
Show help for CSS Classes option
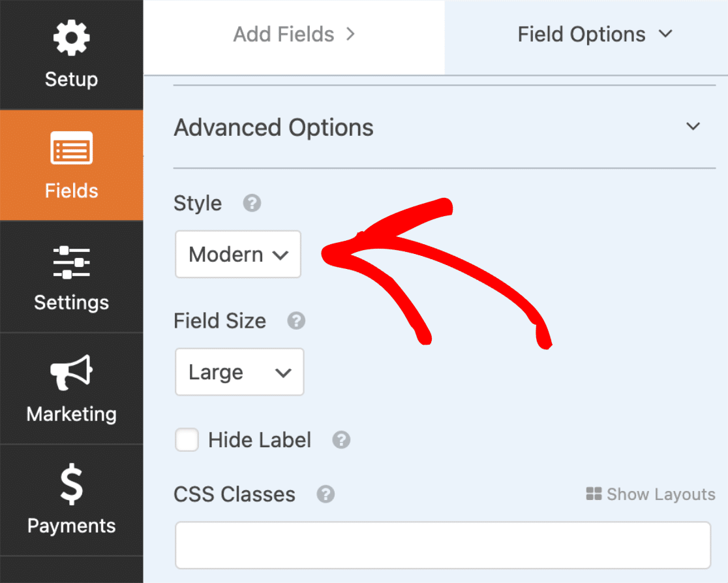326,494
